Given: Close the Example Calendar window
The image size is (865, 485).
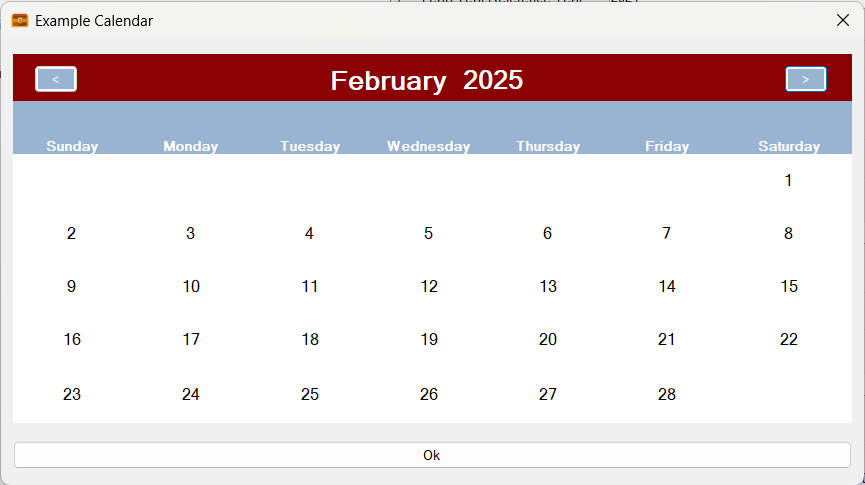Looking at the screenshot, I should click(842, 20).
